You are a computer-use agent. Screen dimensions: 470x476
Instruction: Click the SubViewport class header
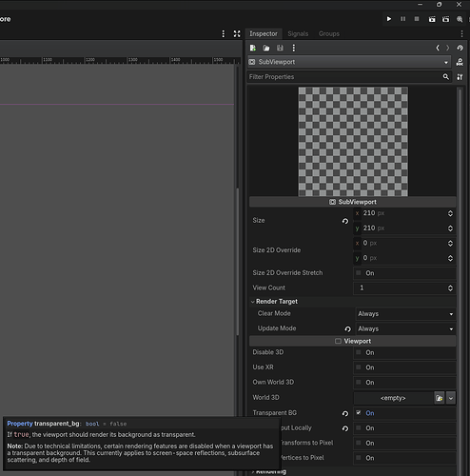(x=353, y=202)
